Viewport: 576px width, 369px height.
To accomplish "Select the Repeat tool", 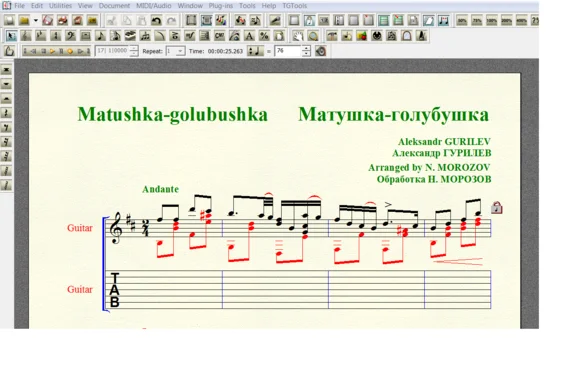I will pos(205,36).
